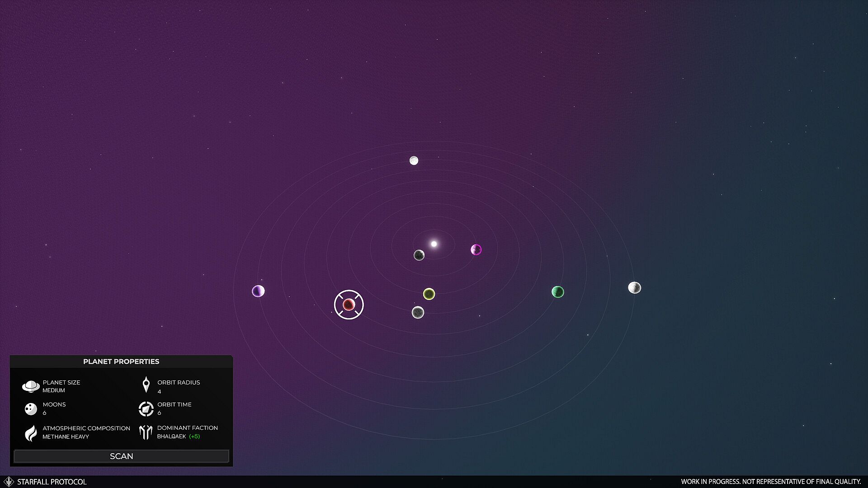This screenshot has height=488, width=868.
Task: Select the red targeted planet
Action: [x=349, y=305]
